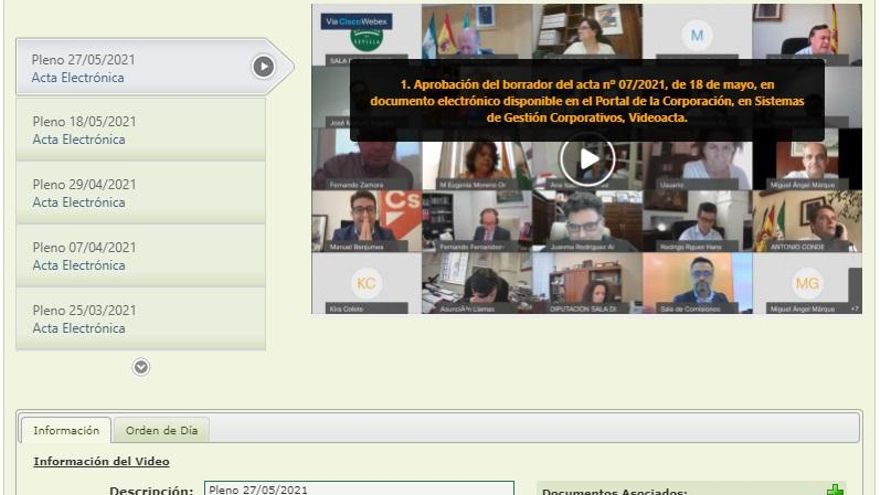
Task: Show more sessions with the down chevron
Action: point(141,367)
